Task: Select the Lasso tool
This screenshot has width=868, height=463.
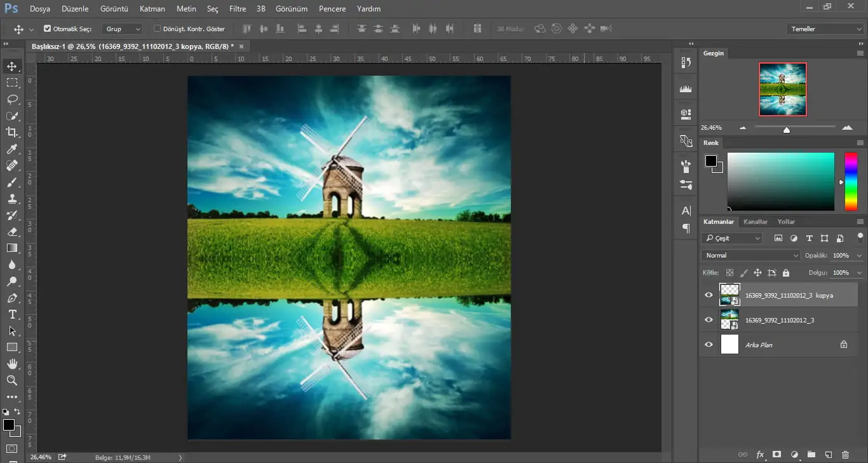Action: click(12, 99)
